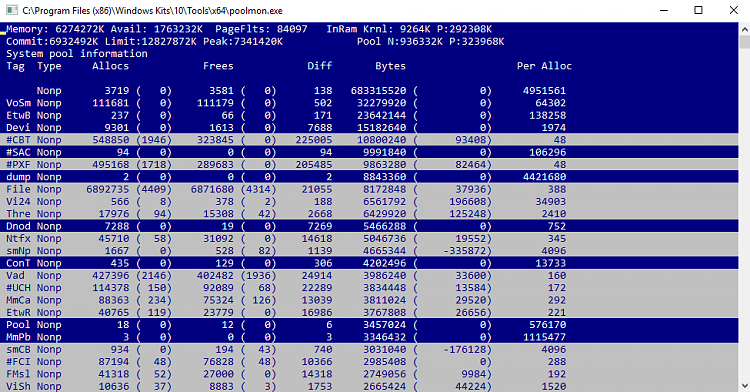
Task: Select the #SAC tag row
Action: [x=369, y=152]
